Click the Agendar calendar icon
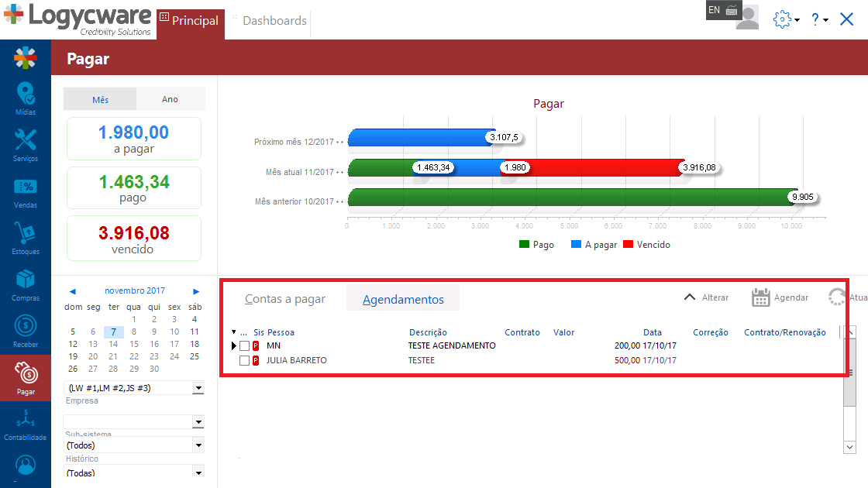 [x=760, y=297]
